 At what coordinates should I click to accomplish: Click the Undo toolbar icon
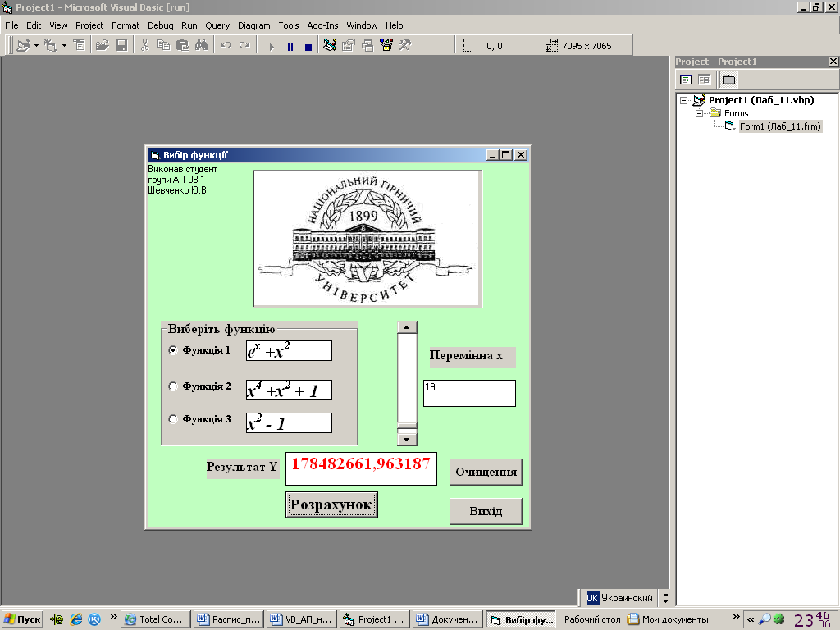click(x=226, y=46)
